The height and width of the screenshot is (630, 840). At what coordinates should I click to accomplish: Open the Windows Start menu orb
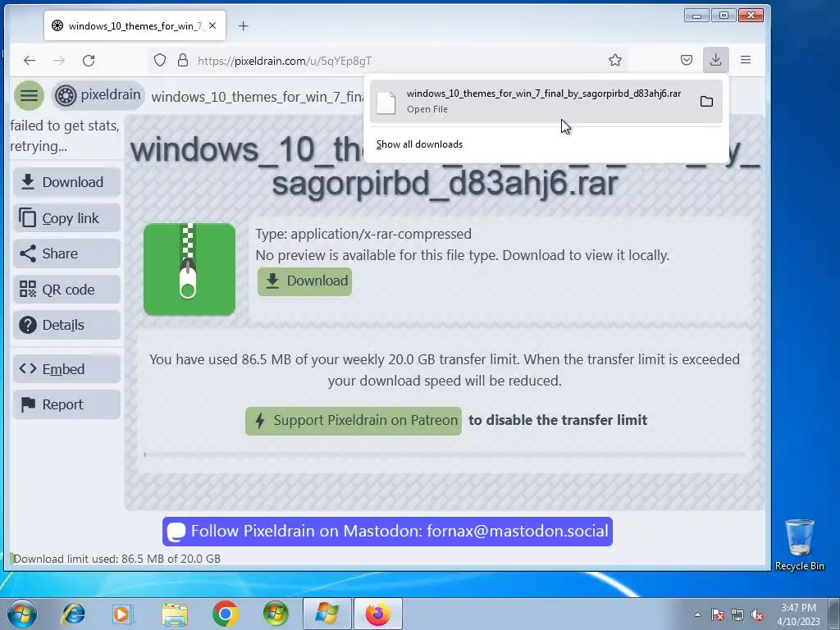tap(22, 614)
